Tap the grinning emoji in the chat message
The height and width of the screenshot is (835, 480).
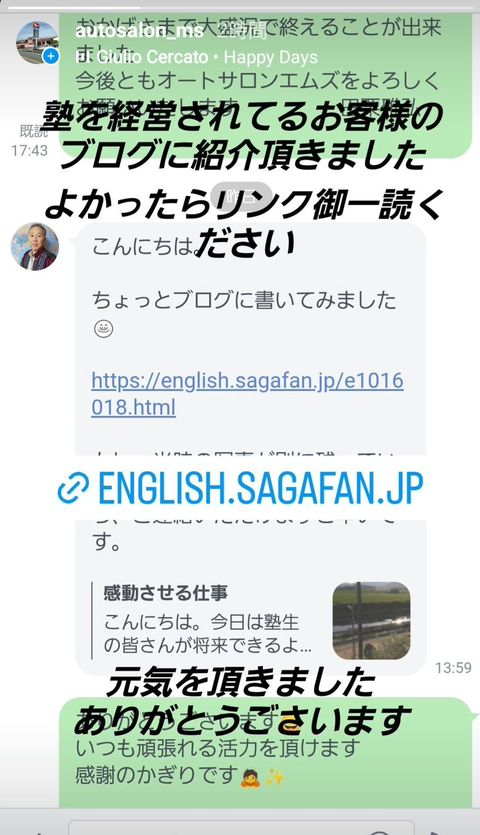tap(104, 329)
